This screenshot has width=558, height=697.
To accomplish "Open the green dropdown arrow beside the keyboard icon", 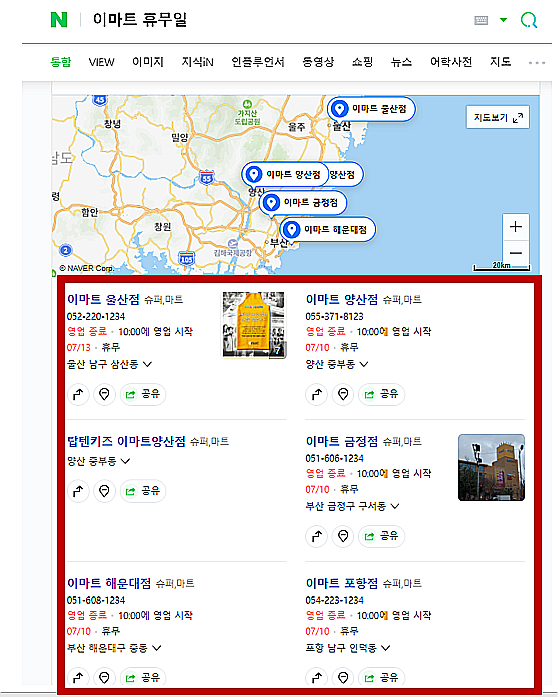I will click(x=503, y=20).
